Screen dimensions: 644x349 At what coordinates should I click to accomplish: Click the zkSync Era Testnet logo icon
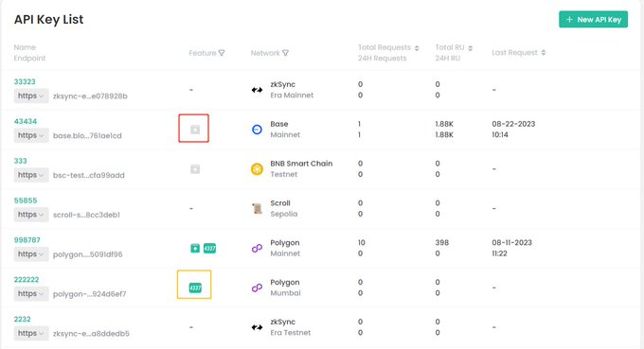[257, 327]
